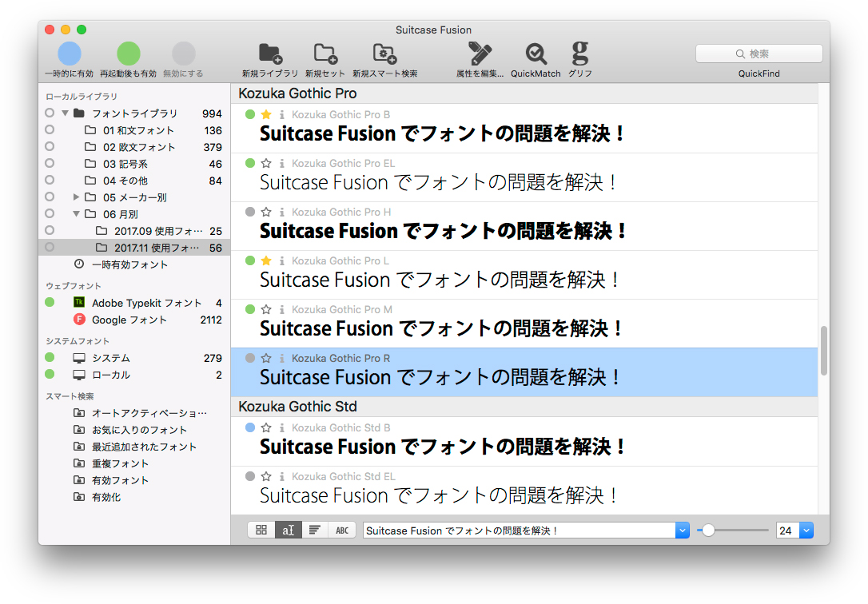Open the Glyph グリフ view icon
Viewport: 868px width, 604px height.
point(579,53)
